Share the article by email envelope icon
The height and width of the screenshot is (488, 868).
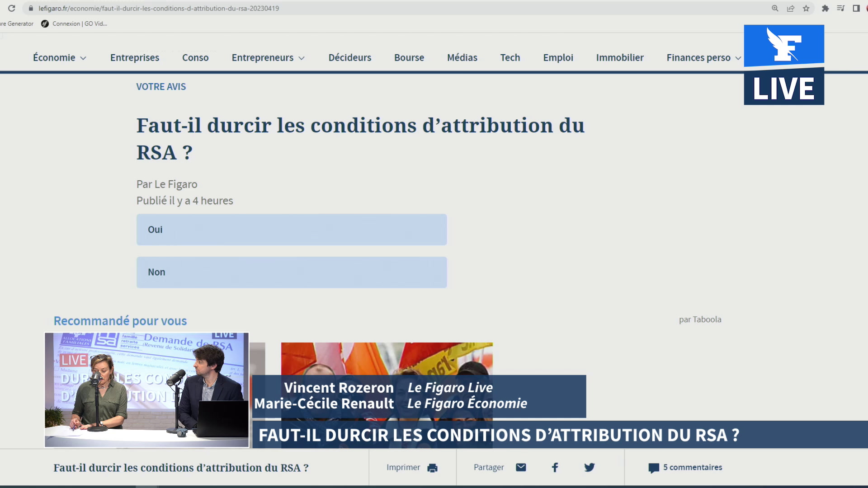521,467
